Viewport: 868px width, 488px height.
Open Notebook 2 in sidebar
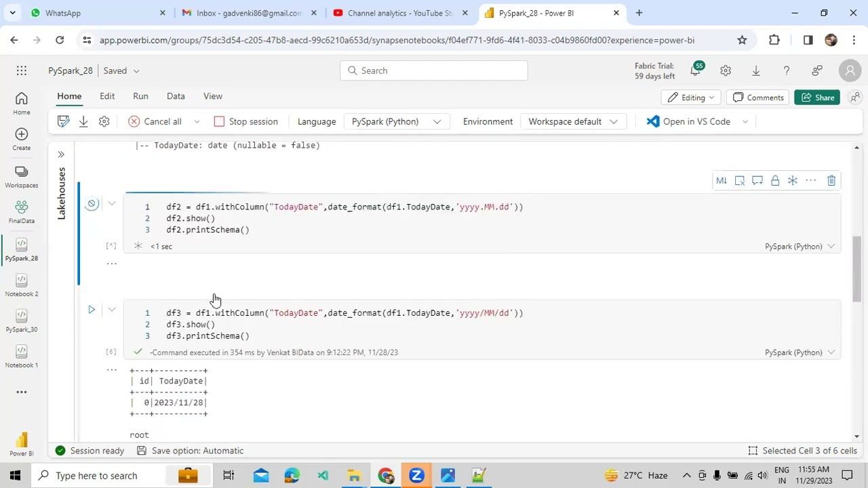(21, 285)
